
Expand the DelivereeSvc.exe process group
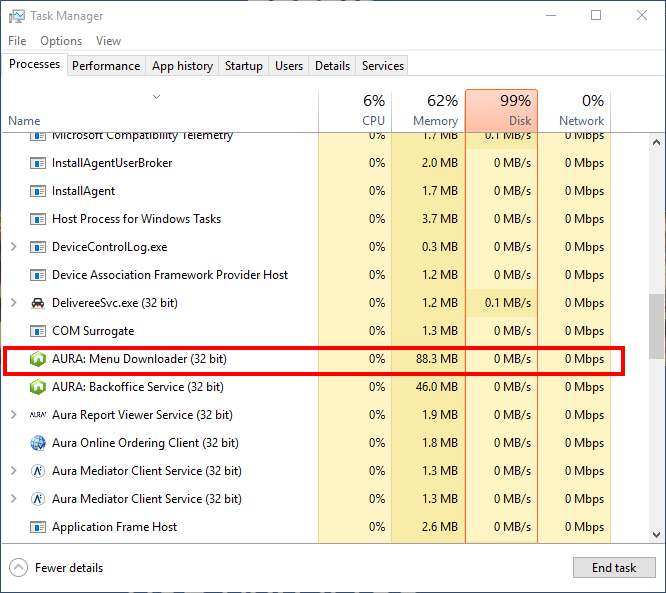pos(14,303)
